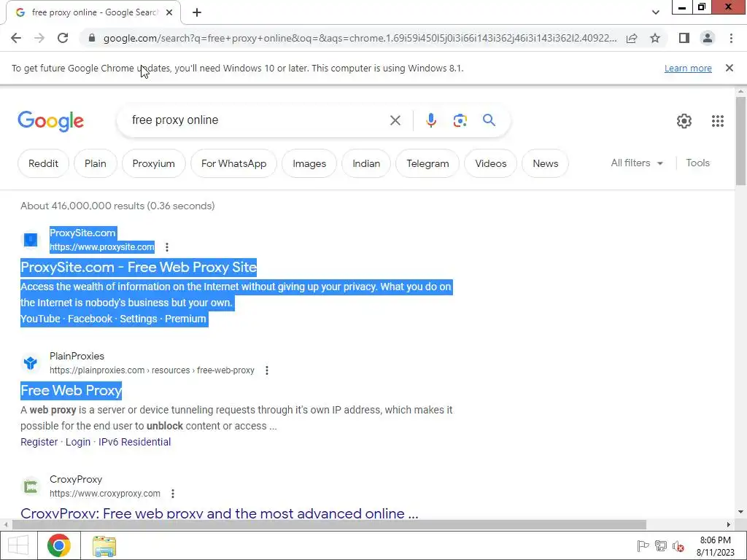The width and height of the screenshot is (747, 560).
Task: Close the free proxy online tab
Action: pyautogui.click(x=169, y=12)
